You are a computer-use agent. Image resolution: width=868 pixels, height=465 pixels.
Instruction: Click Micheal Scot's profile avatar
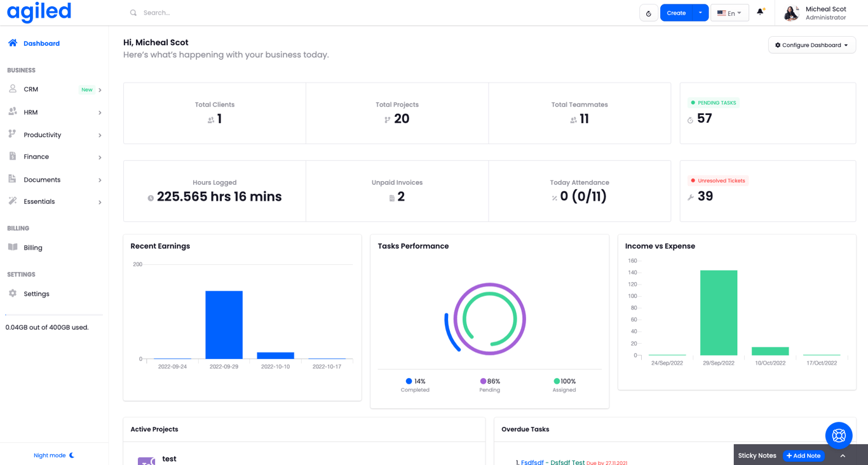pos(791,13)
